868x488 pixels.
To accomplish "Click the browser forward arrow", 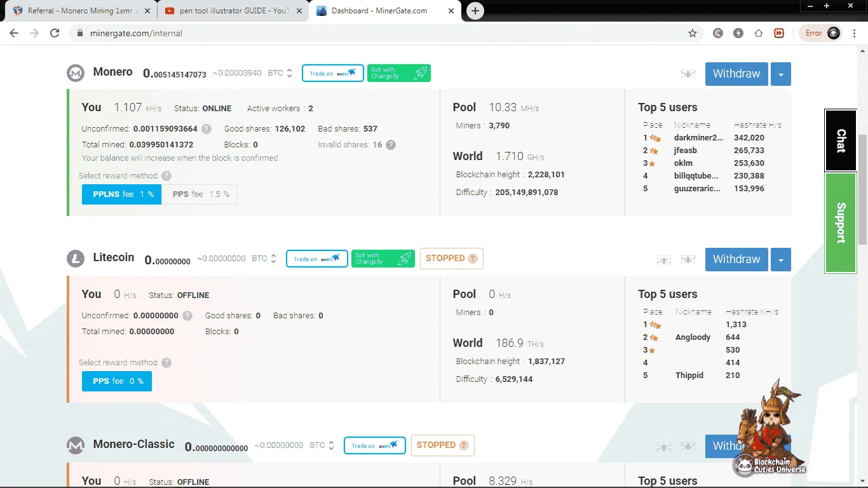I will 34,33.
